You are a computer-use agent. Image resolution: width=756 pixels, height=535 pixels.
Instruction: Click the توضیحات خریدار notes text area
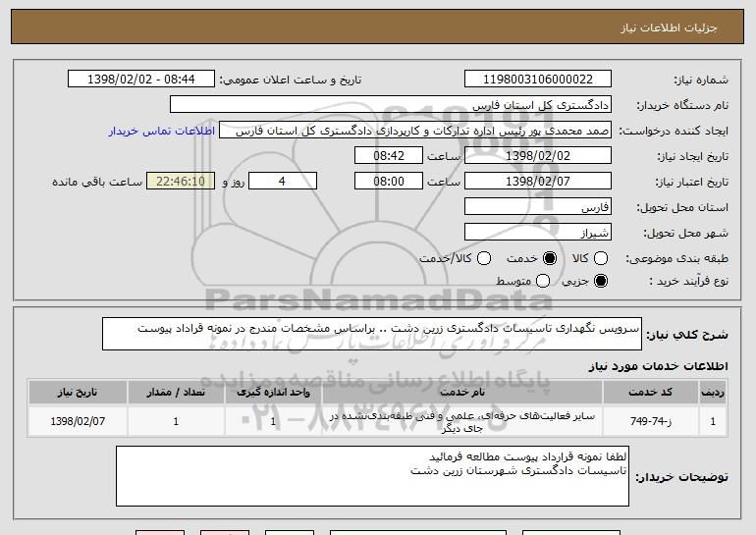[x=372, y=476]
